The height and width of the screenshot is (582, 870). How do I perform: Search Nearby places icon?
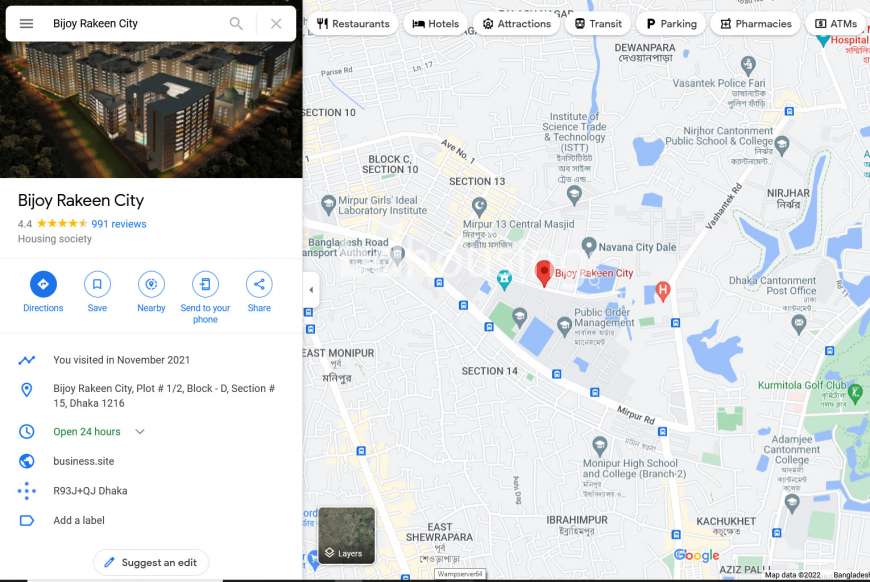[151, 284]
